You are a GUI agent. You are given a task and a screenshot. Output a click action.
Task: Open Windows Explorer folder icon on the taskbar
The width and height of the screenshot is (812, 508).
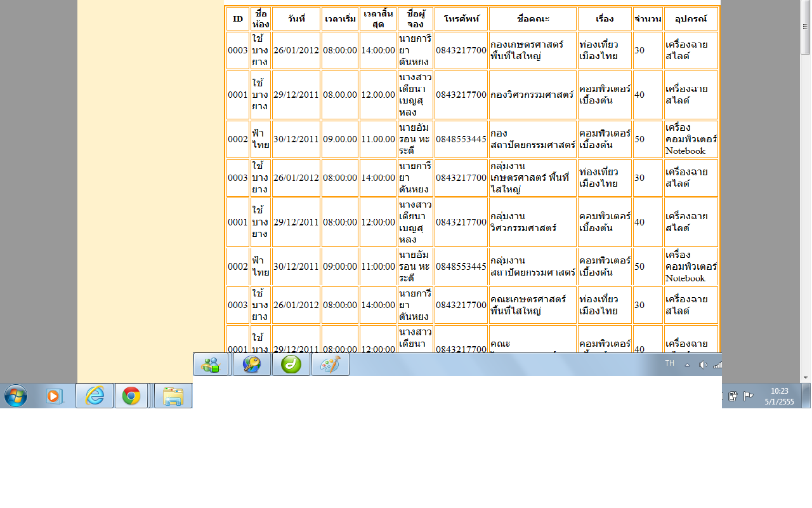[173, 396]
